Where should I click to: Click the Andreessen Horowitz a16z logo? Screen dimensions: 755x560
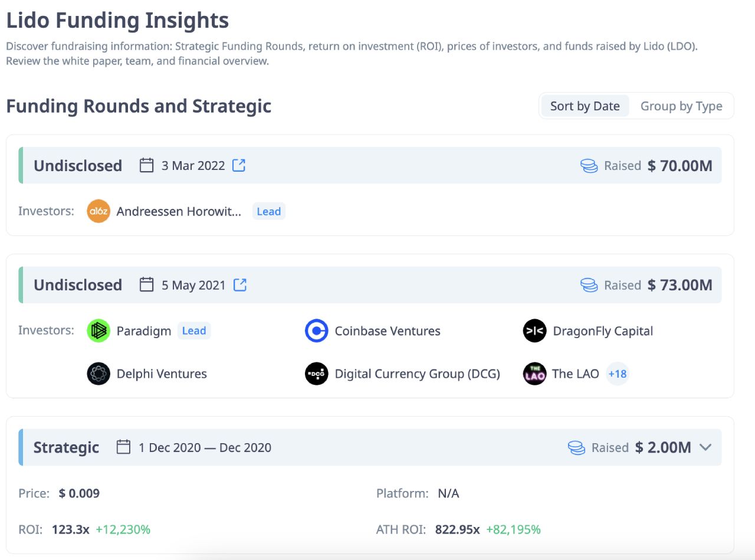(x=99, y=211)
